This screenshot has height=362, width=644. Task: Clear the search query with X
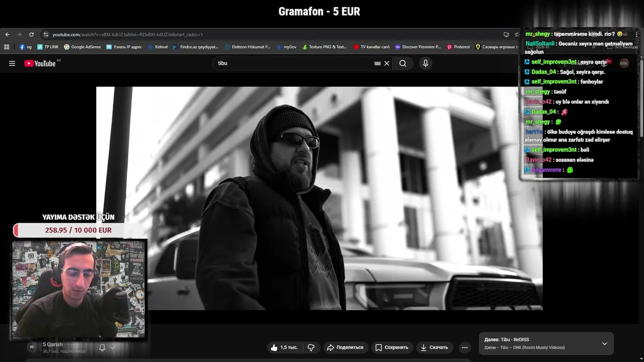pyautogui.click(x=387, y=63)
